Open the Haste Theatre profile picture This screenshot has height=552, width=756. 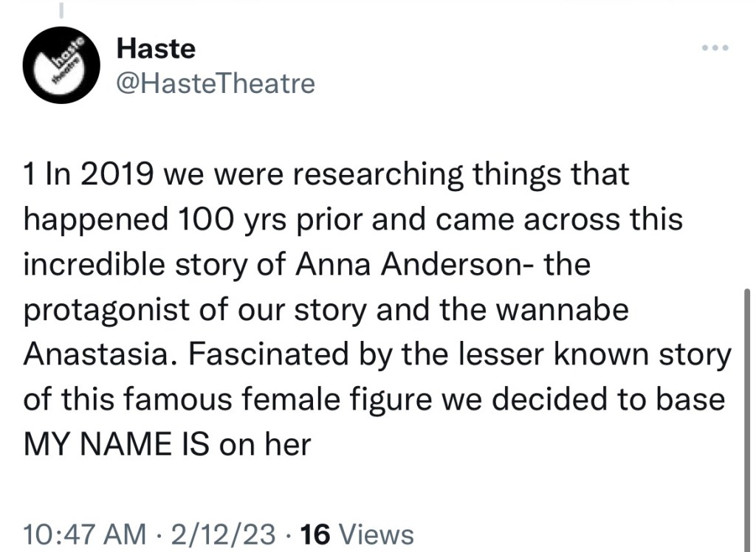click(x=61, y=66)
